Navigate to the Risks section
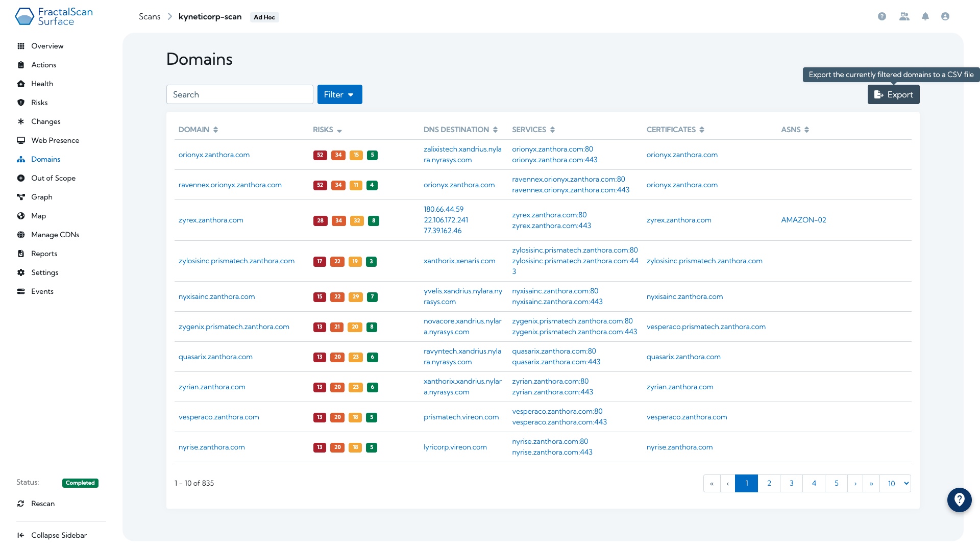The image size is (980, 551). 39,102
